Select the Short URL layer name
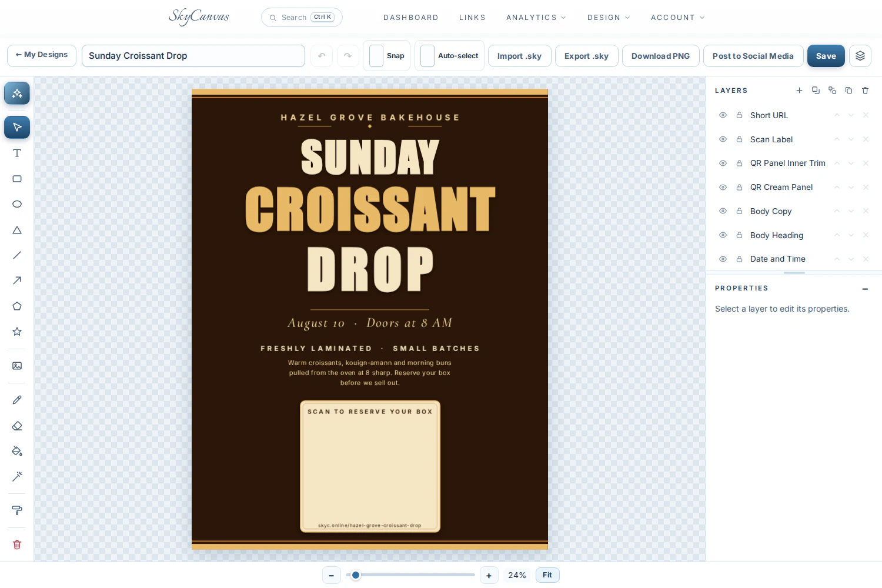This screenshot has width=882, height=588. coord(769,115)
